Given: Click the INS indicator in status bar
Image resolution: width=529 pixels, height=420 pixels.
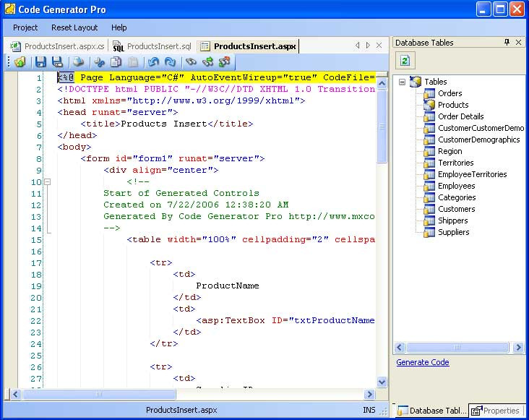Looking at the screenshot, I should 369,410.
